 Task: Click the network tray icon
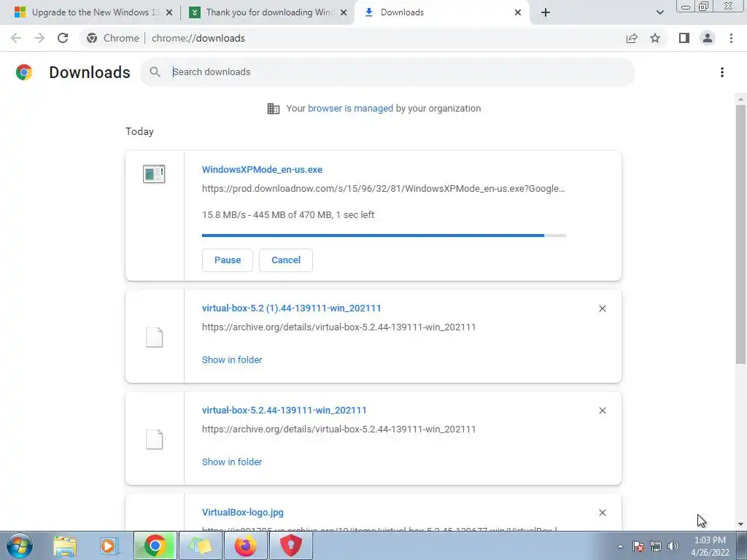(656, 546)
